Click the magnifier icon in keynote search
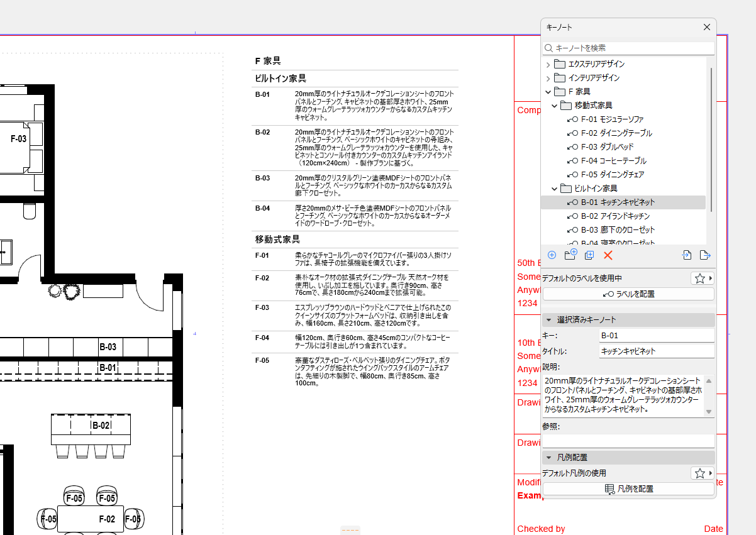756x535 pixels. pos(548,48)
